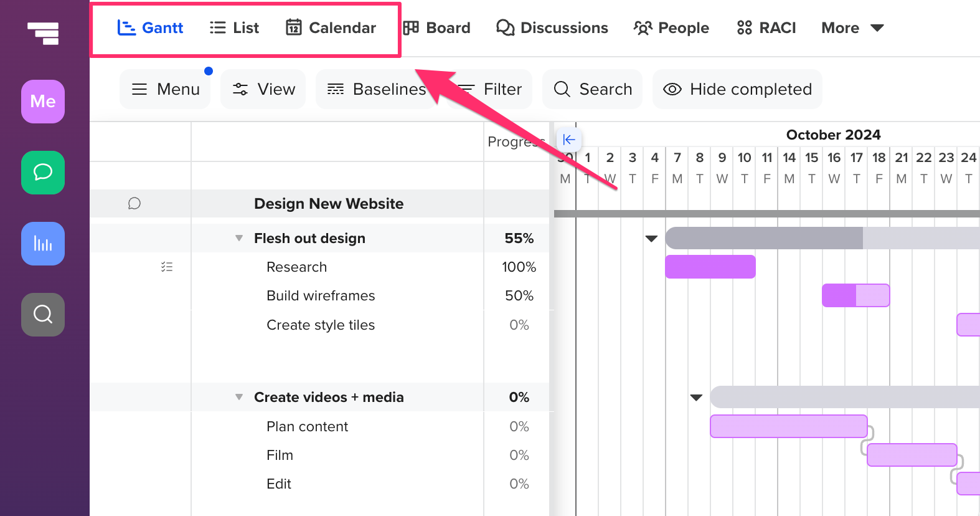Switch to the Calendar tab
980x516 pixels.
tap(331, 28)
